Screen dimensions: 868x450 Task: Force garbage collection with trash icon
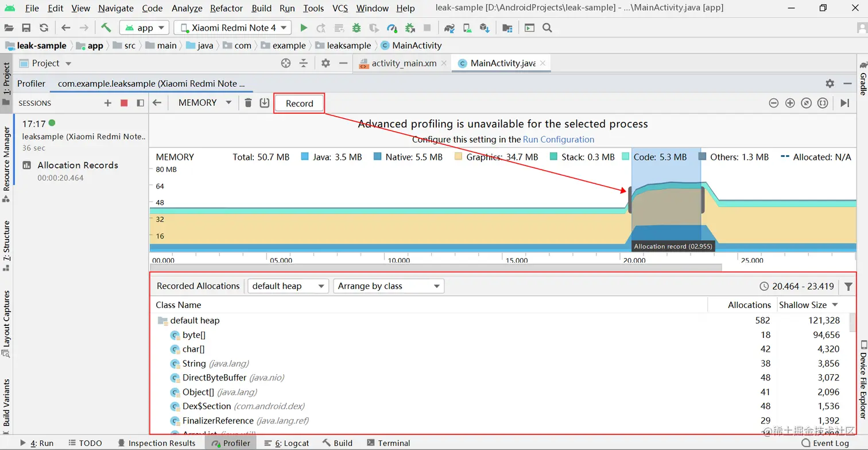[x=248, y=103]
